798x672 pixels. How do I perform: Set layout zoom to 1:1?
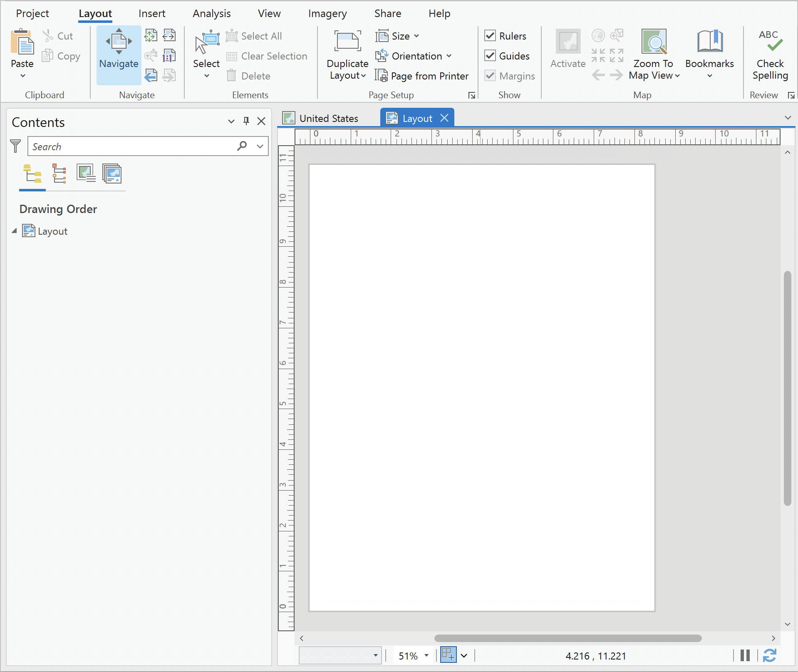169,55
